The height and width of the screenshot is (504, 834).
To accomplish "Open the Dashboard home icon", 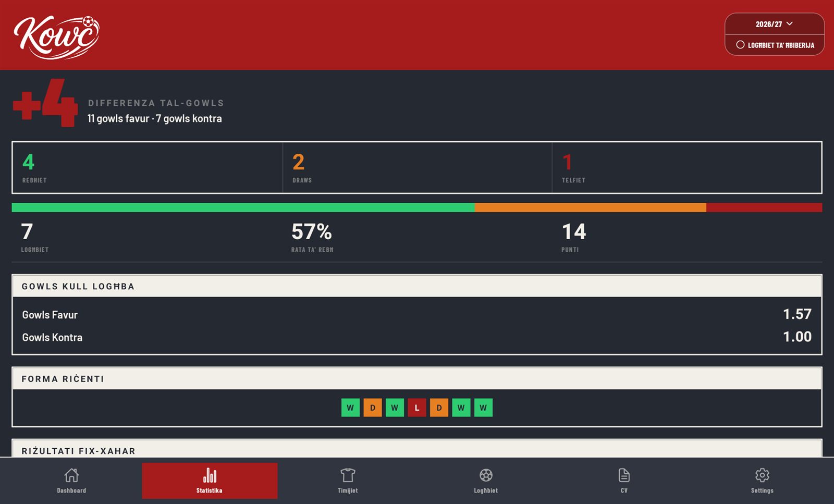I will point(71,475).
